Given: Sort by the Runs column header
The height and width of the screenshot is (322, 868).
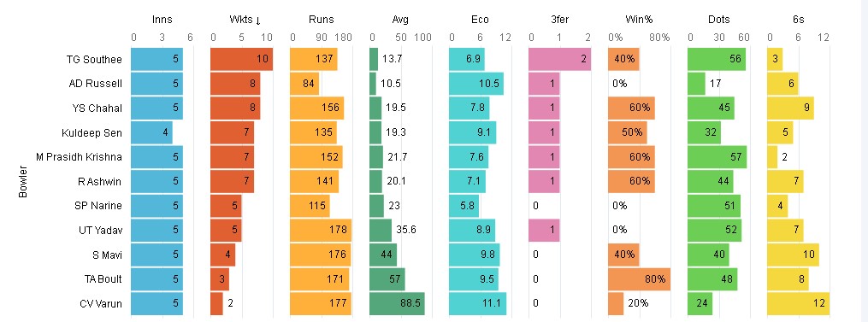Looking at the screenshot, I should 321,20.
